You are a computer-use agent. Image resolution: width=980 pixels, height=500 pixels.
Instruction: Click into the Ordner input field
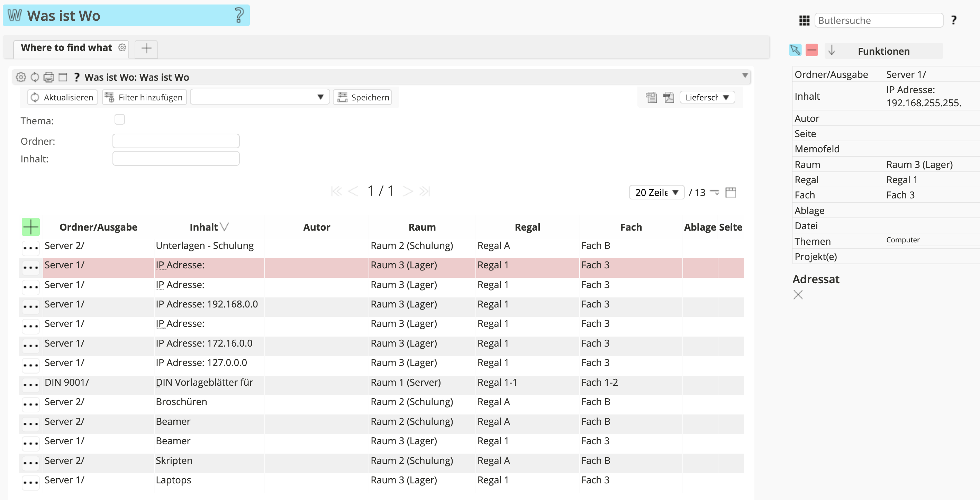(176, 141)
